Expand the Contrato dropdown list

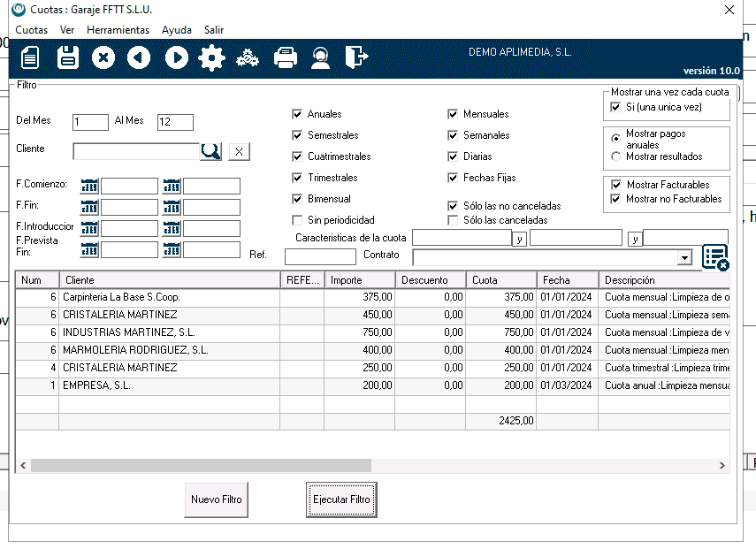click(x=683, y=257)
